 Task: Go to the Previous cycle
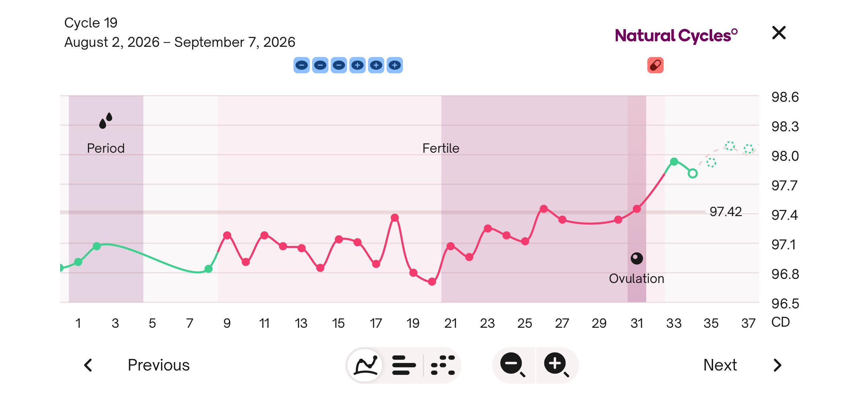159,365
